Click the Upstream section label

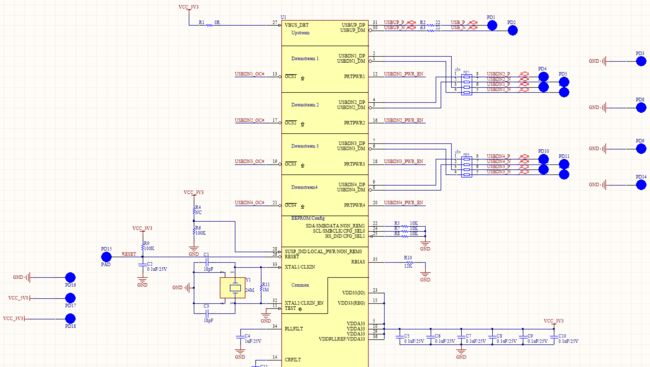click(x=301, y=33)
